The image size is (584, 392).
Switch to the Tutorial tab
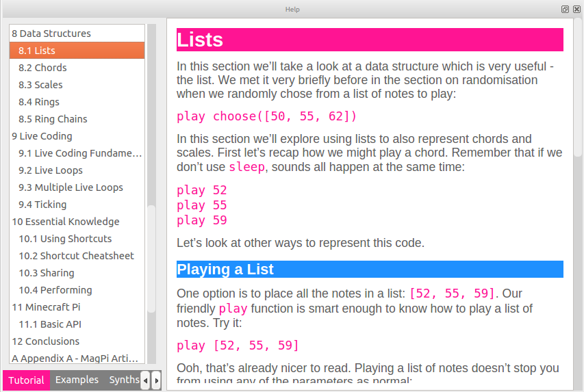pyautogui.click(x=26, y=380)
